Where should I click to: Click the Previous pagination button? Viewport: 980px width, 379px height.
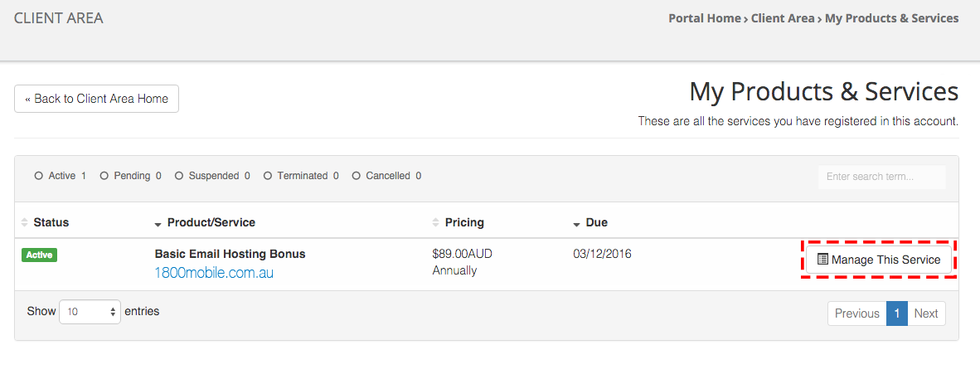tap(856, 313)
